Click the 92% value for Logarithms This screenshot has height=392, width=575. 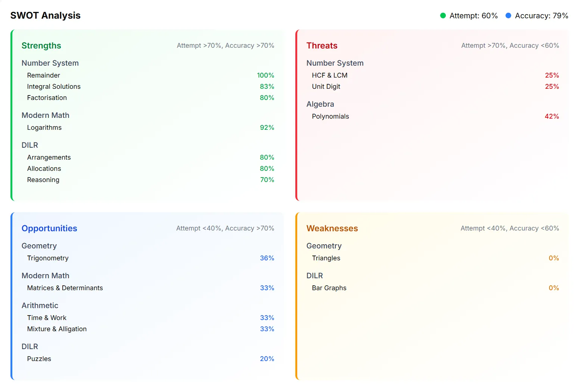click(267, 128)
